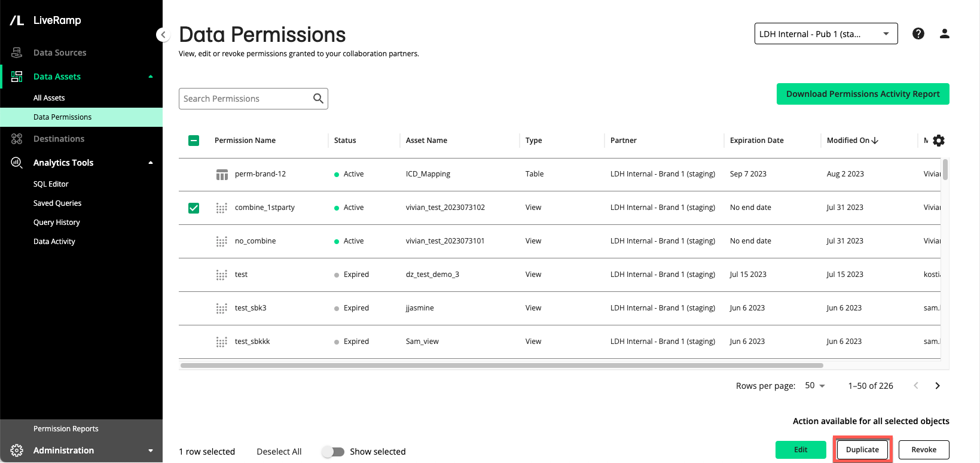Open the user account profile icon
This screenshot has height=463, width=980.
tap(945, 33)
